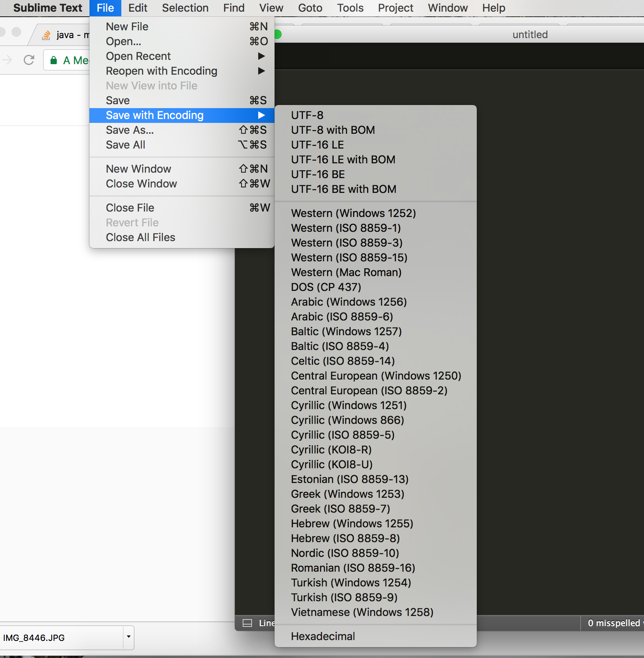Choose Hebrew (ISO 8859-8) encoding
This screenshot has width=644, height=658.
(376, 538)
